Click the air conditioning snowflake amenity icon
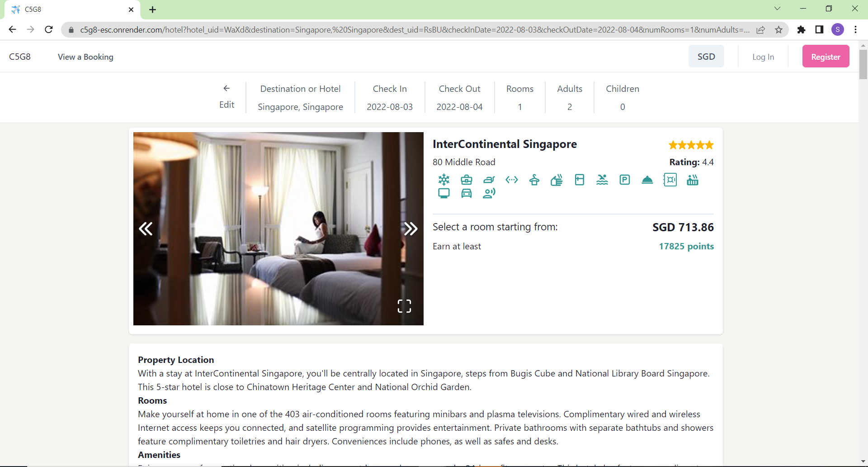Screen dimensions: 868x467 [444, 180]
